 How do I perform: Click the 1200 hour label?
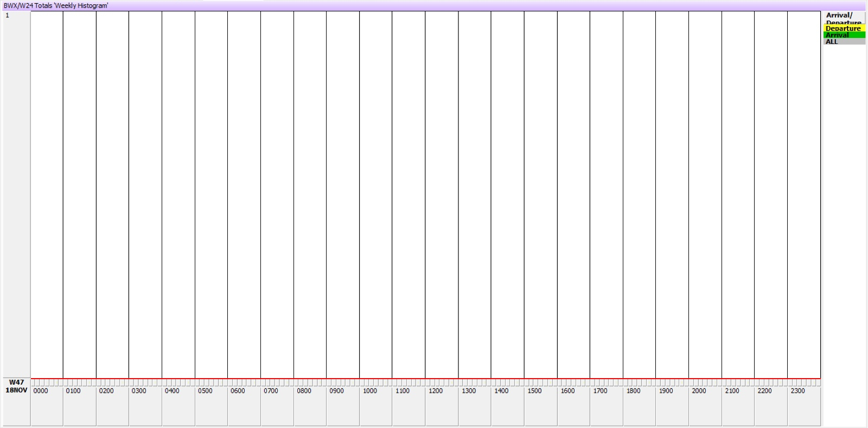436,391
